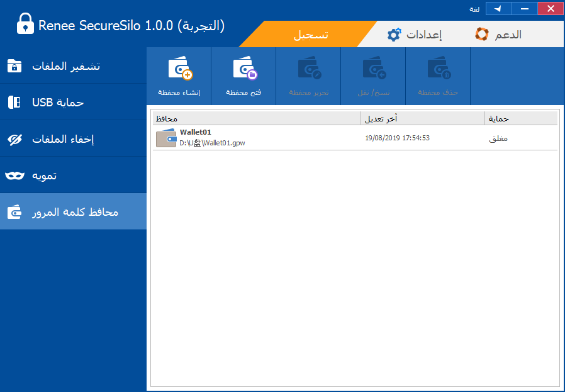
Task: Click the Wallet01 wallet thumbnail icon
Action: (x=166, y=138)
